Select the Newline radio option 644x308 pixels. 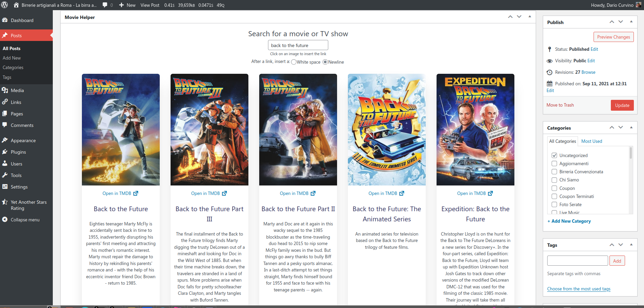(x=325, y=62)
